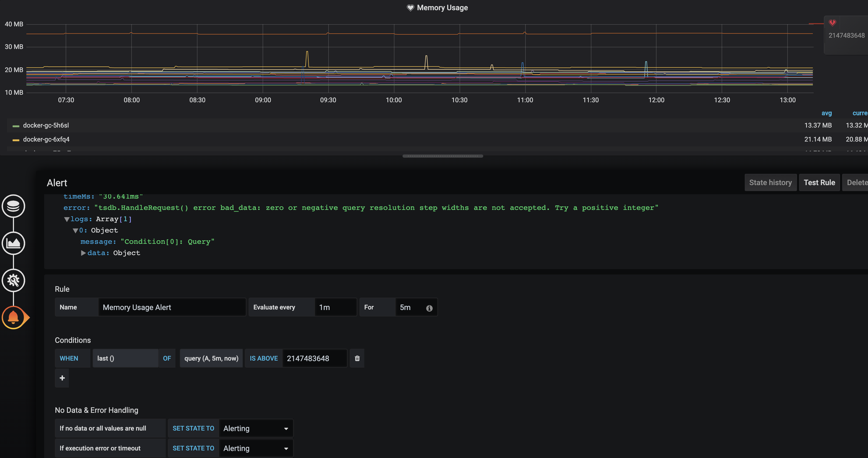Viewport: 868px width, 458px height.
Task: Remove the condition using the trash icon
Action: click(x=357, y=358)
